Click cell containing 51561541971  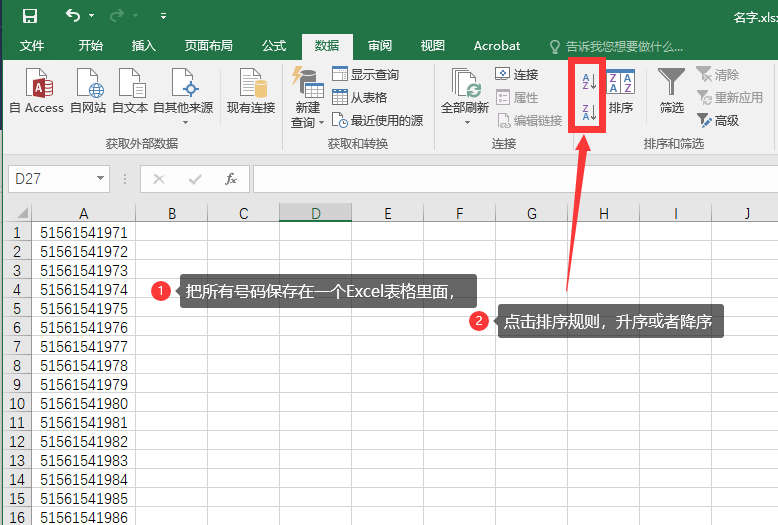pyautogui.click(x=83, y=232)
